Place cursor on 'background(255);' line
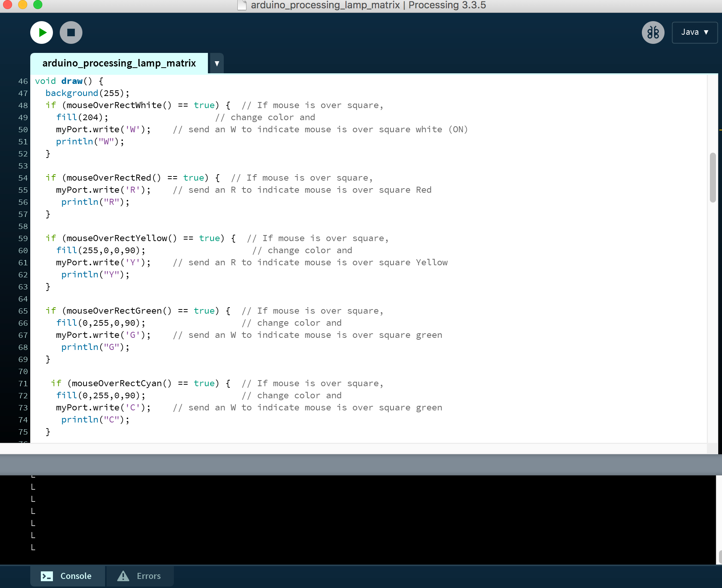The height and width of the screenshot is (588, 722). click(x=87, y=93)
